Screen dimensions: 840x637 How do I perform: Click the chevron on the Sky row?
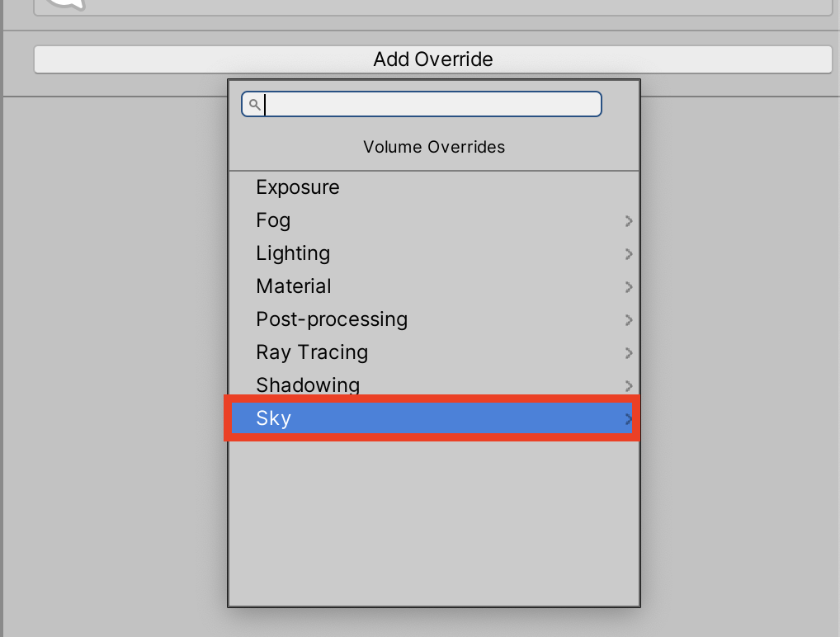[629, 418]
